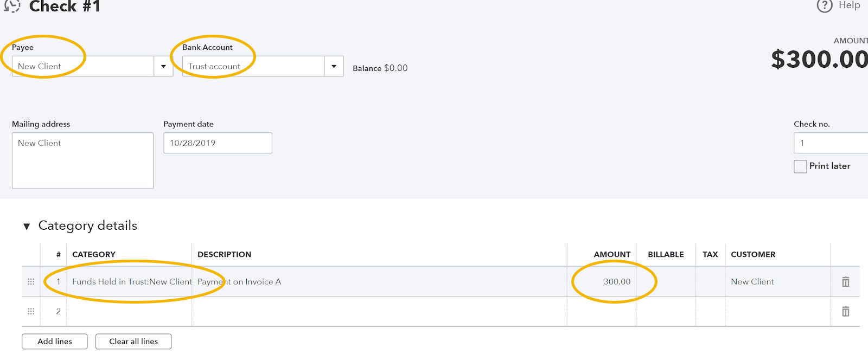Open the Bank Account dropdown
Viewport: 868px width, 354px height.
click(334, 66)
